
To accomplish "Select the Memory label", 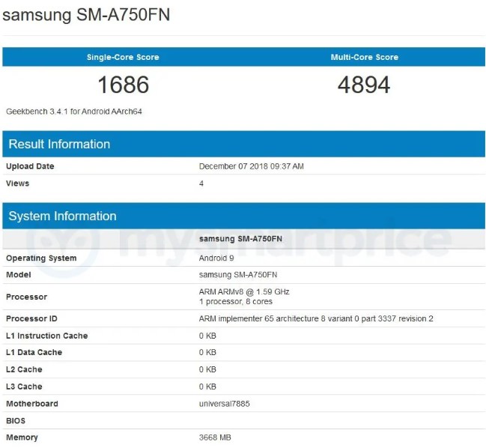I will [22, 438].
